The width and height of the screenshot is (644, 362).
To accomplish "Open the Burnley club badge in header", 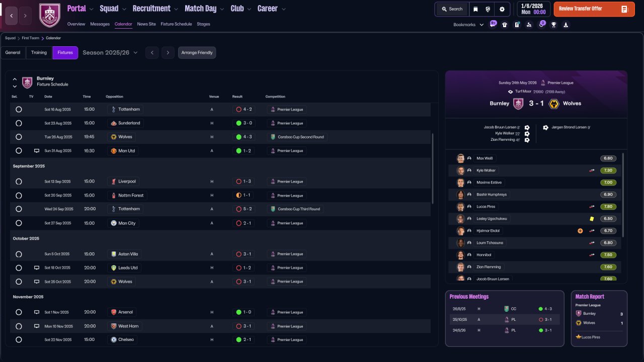I will pyautogui.click(x=49, y=15).
